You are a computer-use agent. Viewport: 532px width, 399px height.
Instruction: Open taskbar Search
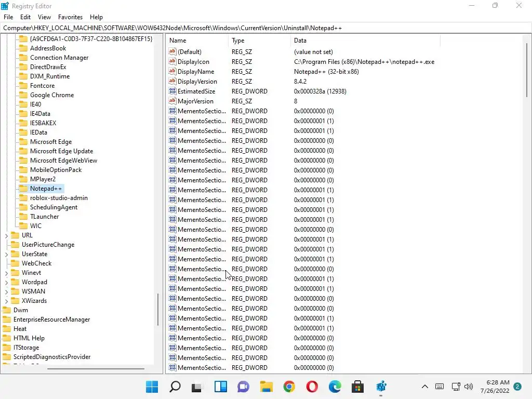point(175,387)
